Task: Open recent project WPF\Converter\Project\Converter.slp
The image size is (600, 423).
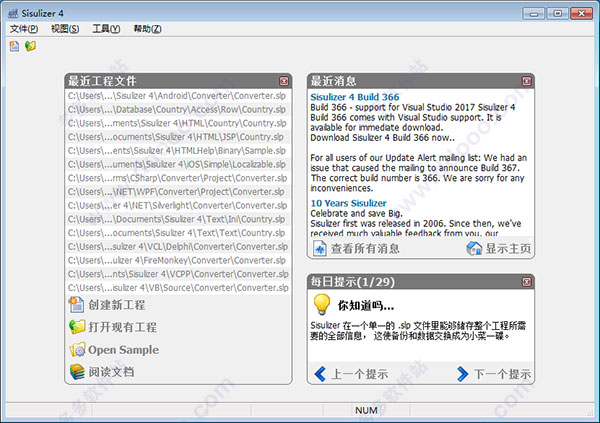Action: [x=178, y=192]
